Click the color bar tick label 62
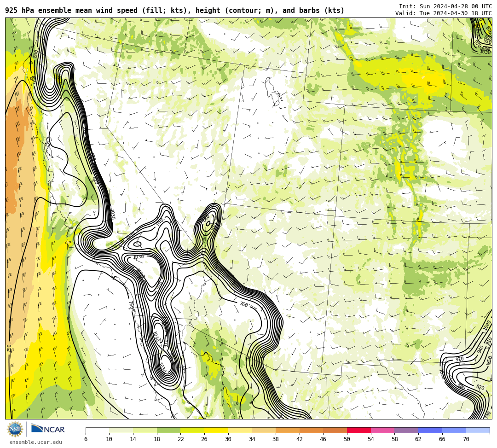This screenshot has width=497, height=448. (418, 439)
